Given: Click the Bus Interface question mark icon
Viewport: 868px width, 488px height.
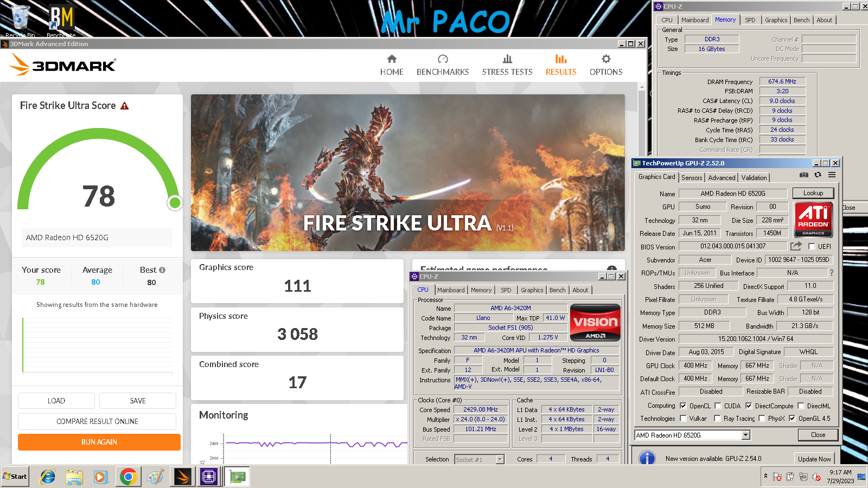Looking at the screenshot, I should pos(832,273).
